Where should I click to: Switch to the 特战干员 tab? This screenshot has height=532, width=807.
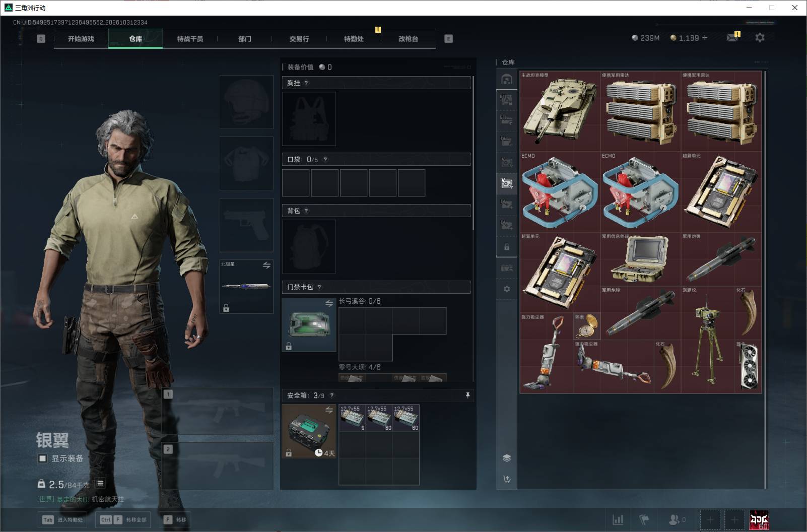[x=190, y=39]
